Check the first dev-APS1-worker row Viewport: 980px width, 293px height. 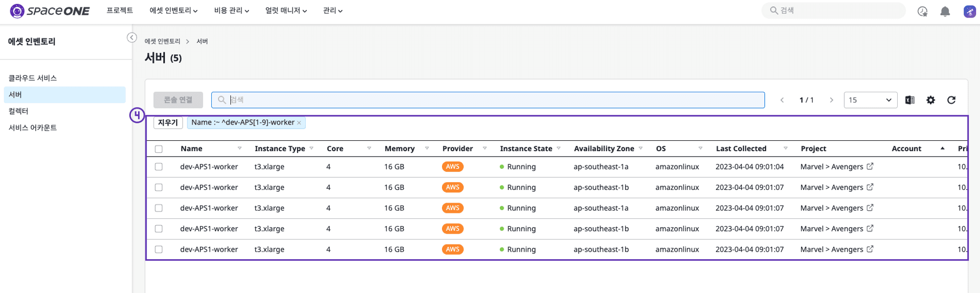pos(159,167)
